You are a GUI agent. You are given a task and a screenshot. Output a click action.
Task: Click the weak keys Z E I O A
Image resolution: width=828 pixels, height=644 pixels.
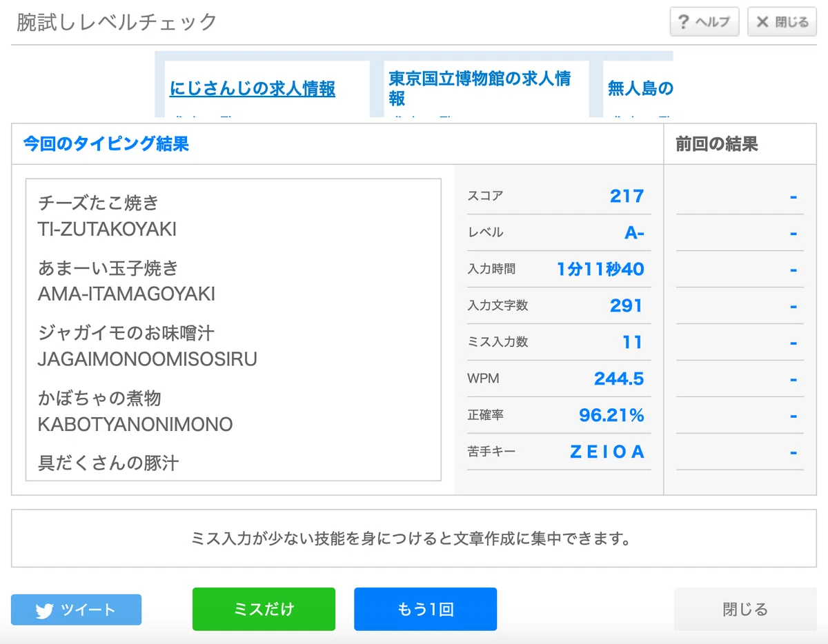click(607, 452)
